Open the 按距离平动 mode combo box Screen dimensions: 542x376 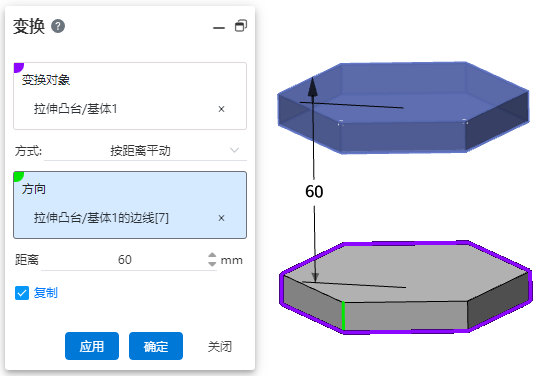(x=146, y=151)
